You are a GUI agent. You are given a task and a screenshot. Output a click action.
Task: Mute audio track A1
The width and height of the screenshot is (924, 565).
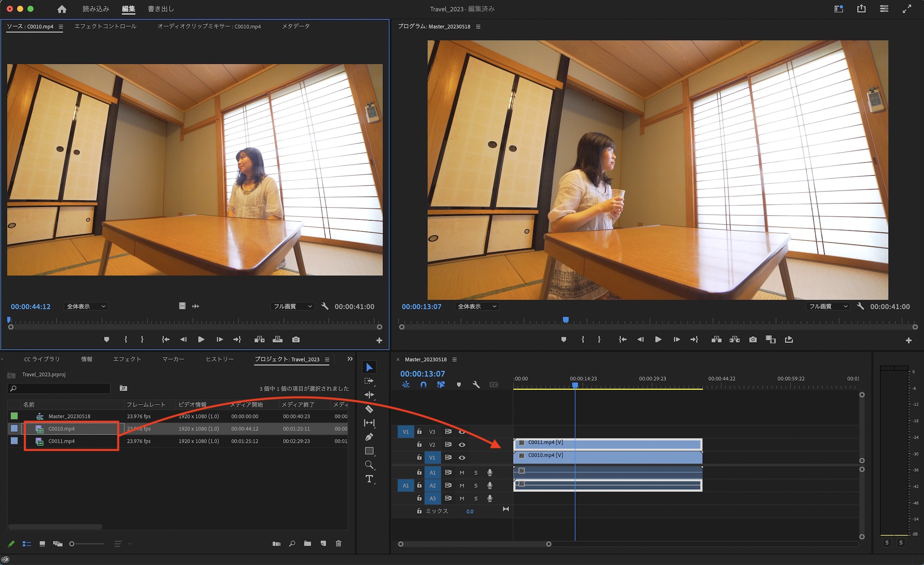(462, 473)
